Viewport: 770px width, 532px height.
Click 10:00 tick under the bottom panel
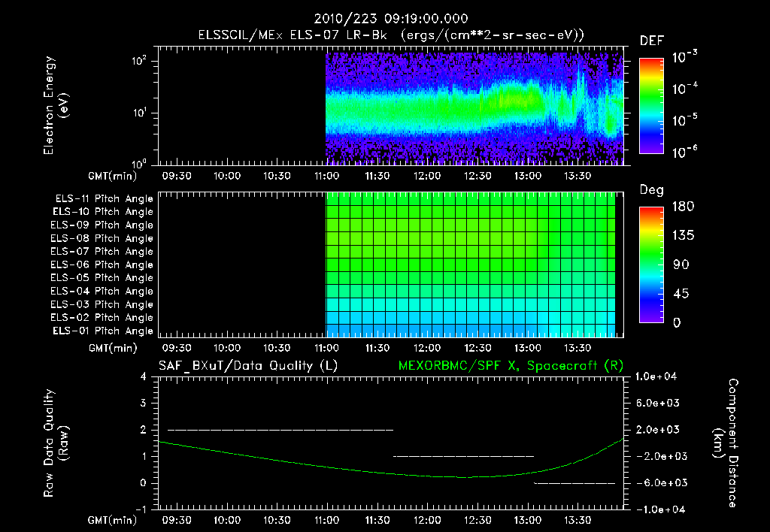tap(227, 520)
